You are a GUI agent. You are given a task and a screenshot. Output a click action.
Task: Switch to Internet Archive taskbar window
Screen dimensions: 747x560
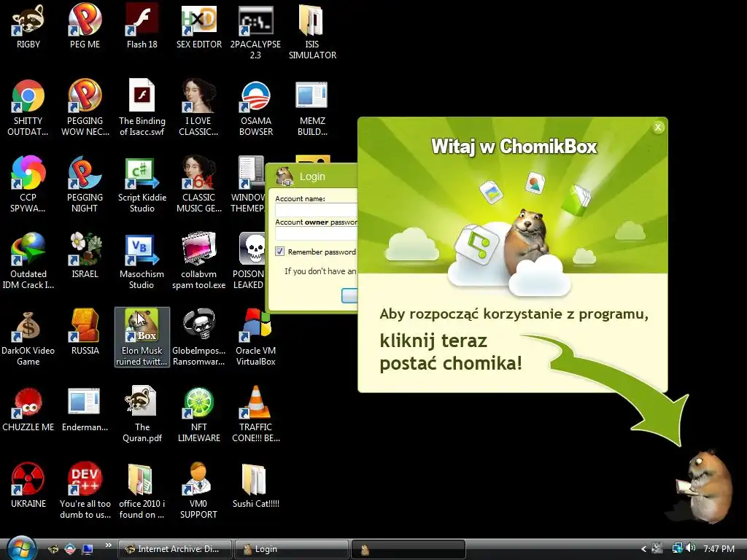click(x=175, y=549)
